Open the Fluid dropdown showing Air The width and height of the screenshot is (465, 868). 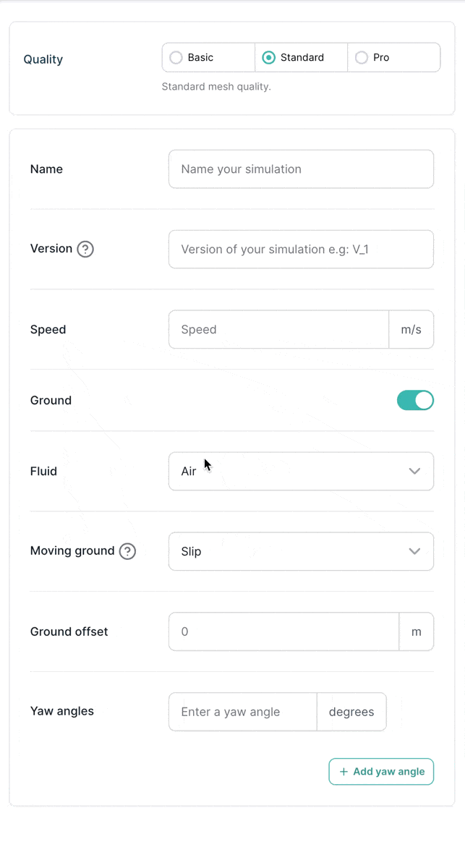click(301, 471)
